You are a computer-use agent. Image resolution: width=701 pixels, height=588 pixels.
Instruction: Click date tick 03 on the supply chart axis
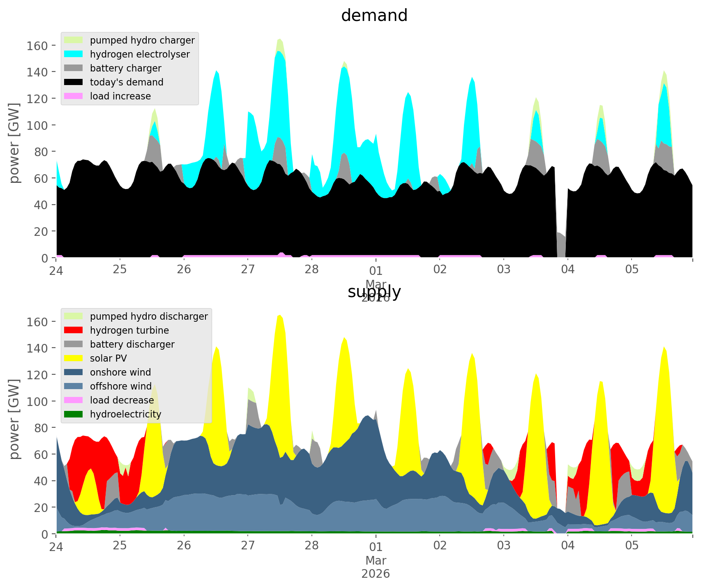point(503,546)
